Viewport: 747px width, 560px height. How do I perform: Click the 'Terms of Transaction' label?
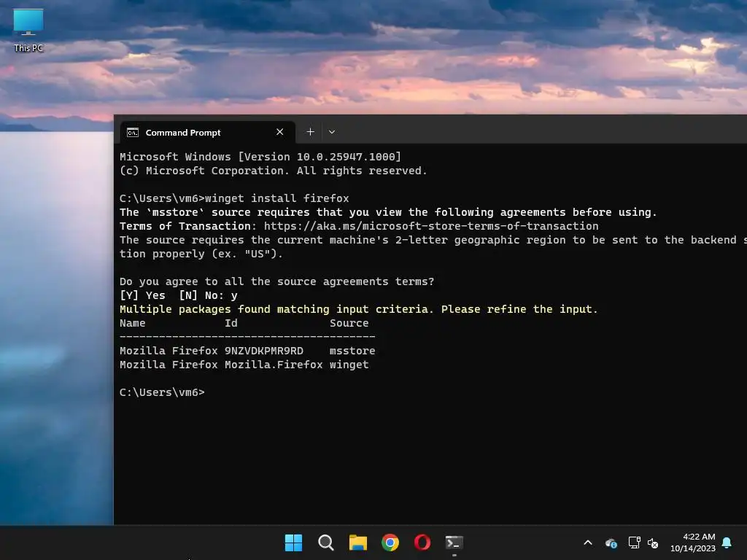188,226
